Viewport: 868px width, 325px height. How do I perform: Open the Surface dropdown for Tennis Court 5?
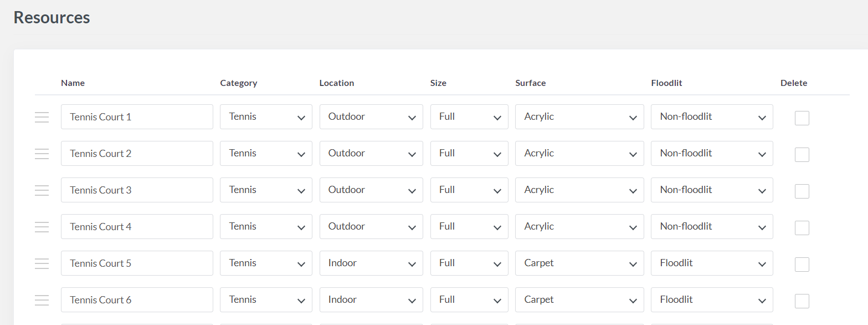579,263
